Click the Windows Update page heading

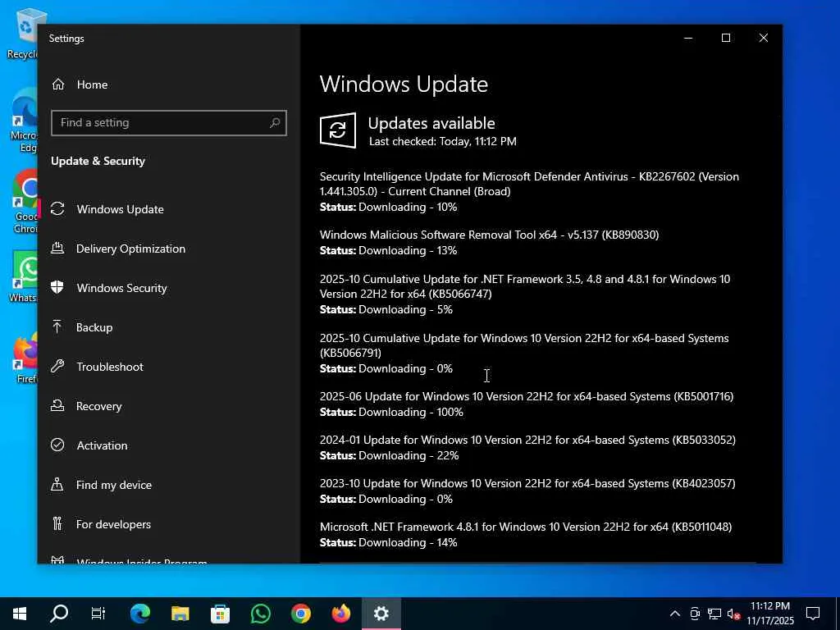(404, 84)
